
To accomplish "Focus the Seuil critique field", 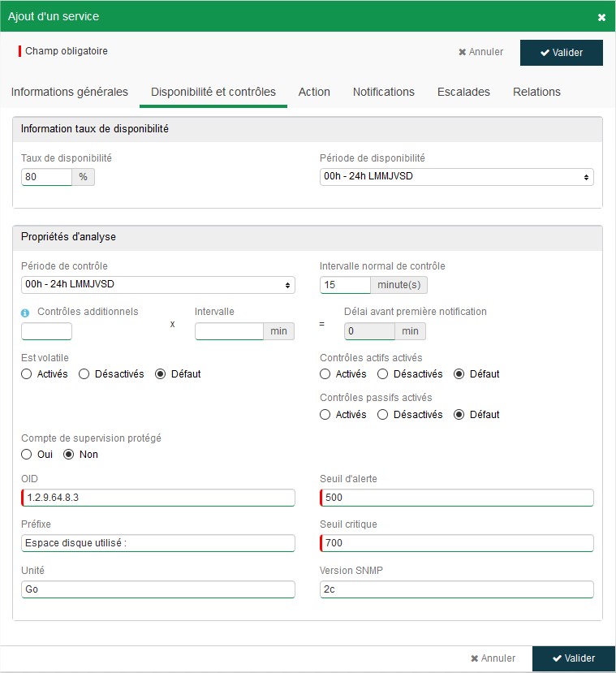I will tap(457, 543).
